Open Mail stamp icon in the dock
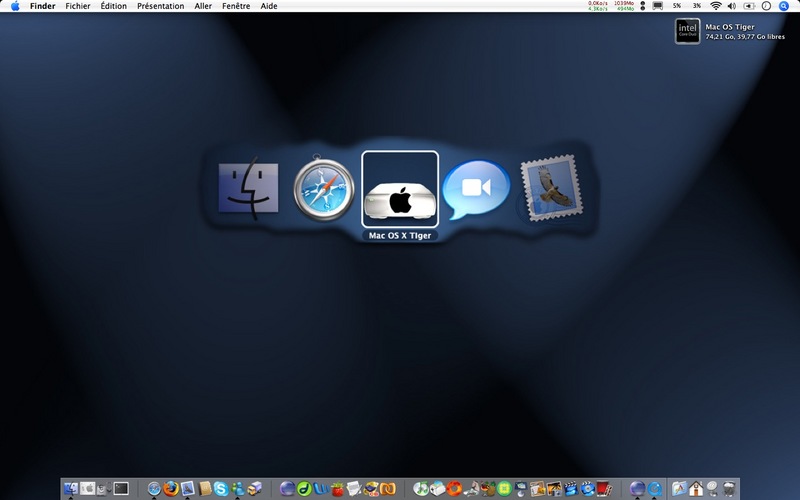Screen dimensions: 800x500 pos(188,489)
